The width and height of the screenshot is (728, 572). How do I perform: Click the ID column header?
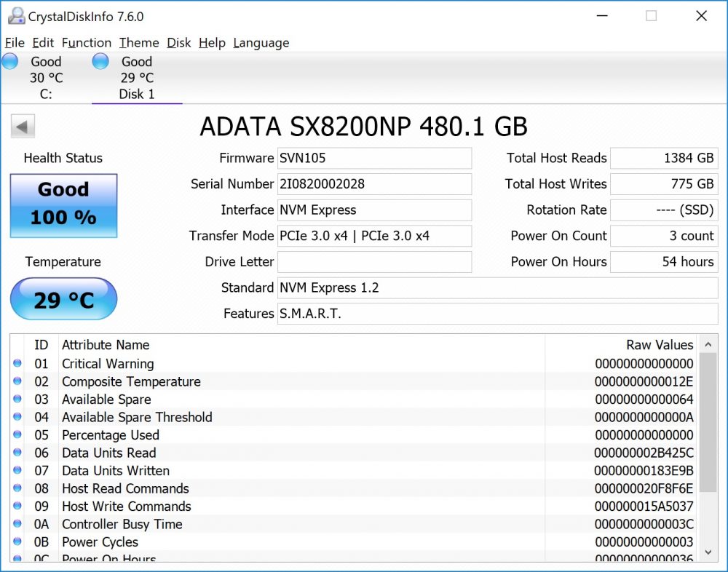pyautogui.click(x=41, y=345)
